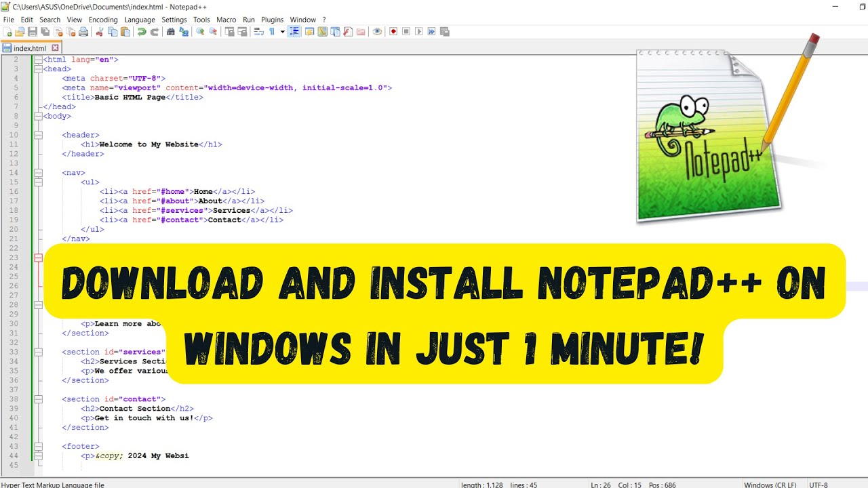Start macro recording with red dot
The width and height of the screenshot is (868, 488).
coord(393,31)
